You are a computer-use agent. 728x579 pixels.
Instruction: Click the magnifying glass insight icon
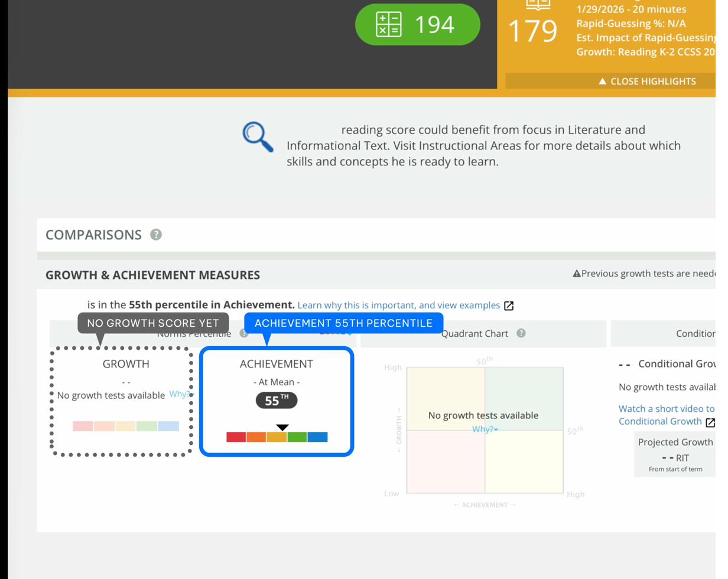pyautogui.click(x=258, y=137)
